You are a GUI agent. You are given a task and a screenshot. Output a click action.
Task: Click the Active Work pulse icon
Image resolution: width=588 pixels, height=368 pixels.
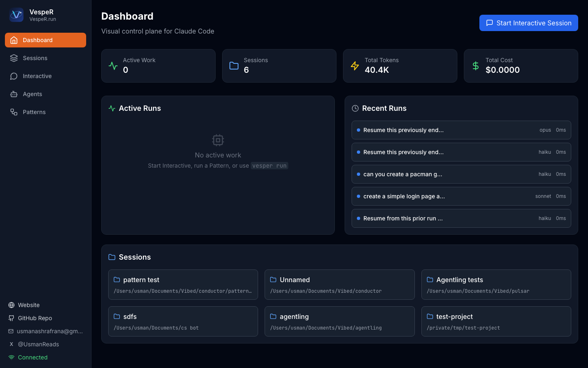[113, 65]
